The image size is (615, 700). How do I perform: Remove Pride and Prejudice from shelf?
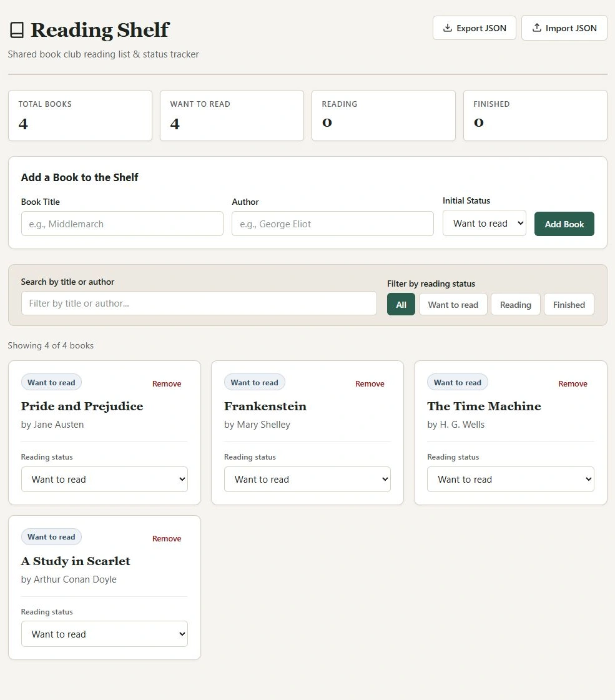pyautogui.click(x=167, y=383)
